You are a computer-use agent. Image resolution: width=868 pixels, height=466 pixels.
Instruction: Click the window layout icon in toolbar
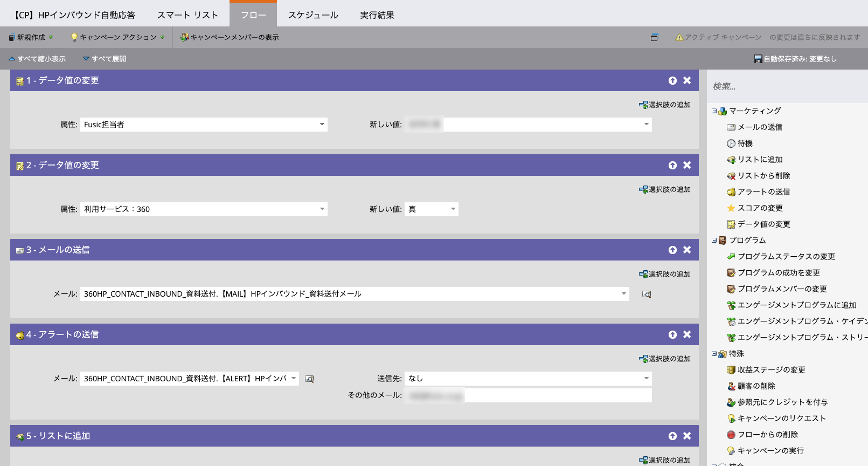pyautogui.click(x=654, y=37)
